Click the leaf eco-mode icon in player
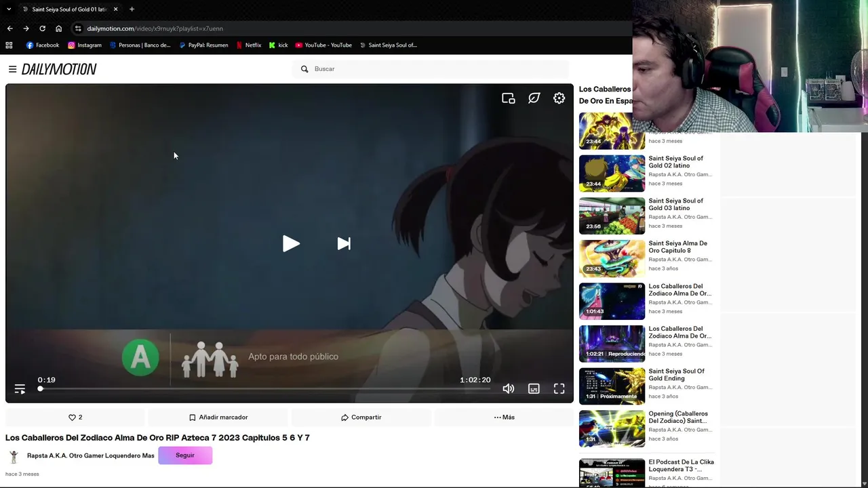Image resolution: width=868 pixels, height=488 pixels. pyautogui.click(x=534, y=98)
